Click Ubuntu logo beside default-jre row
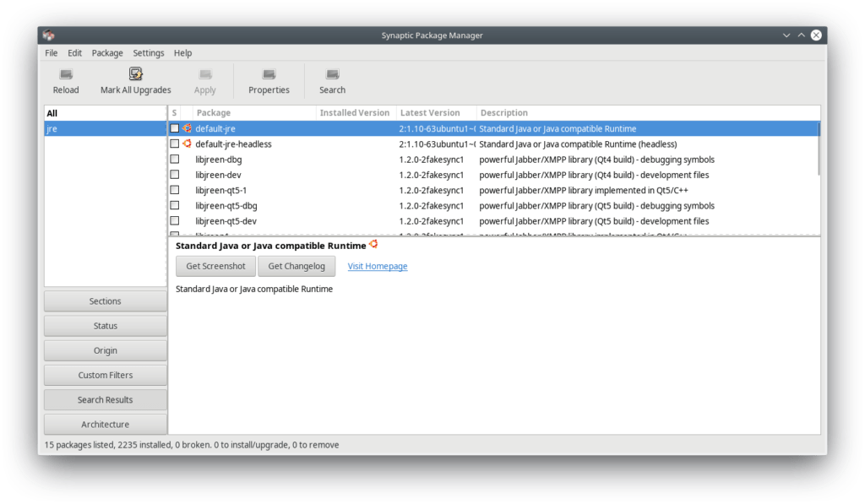Image resolution: width=865 pixels, height=504 pixels. 187,128
